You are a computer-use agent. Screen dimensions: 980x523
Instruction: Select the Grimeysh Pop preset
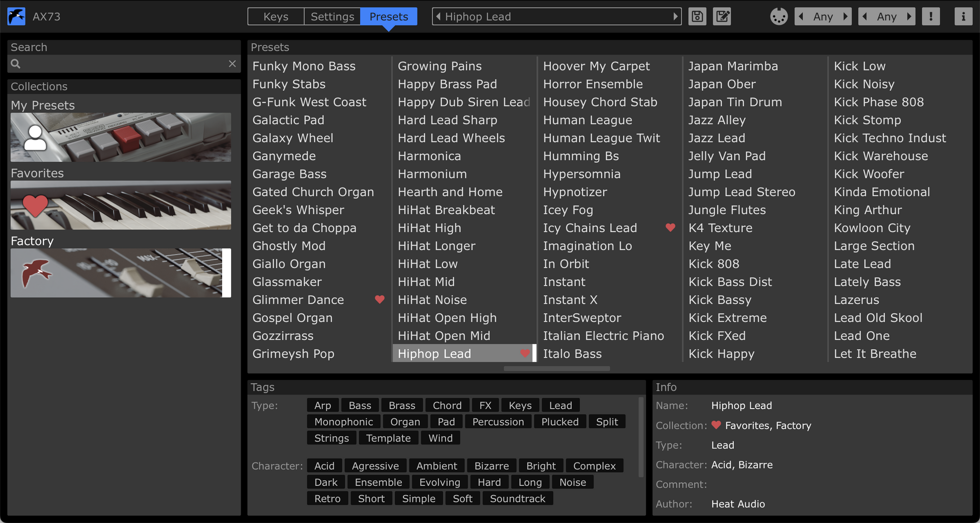pos(294,353)
